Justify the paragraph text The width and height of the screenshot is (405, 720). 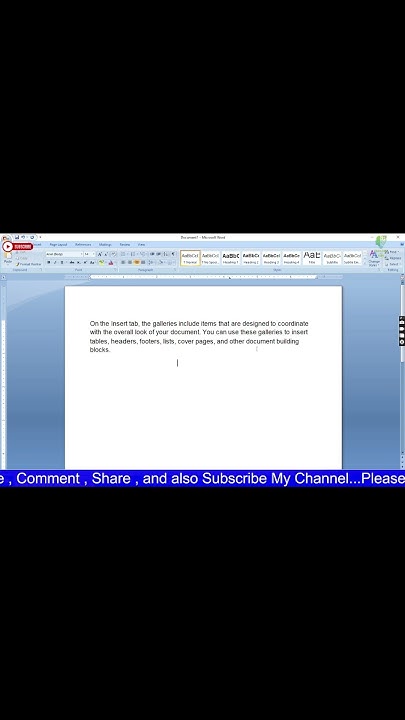click(143, 262)
